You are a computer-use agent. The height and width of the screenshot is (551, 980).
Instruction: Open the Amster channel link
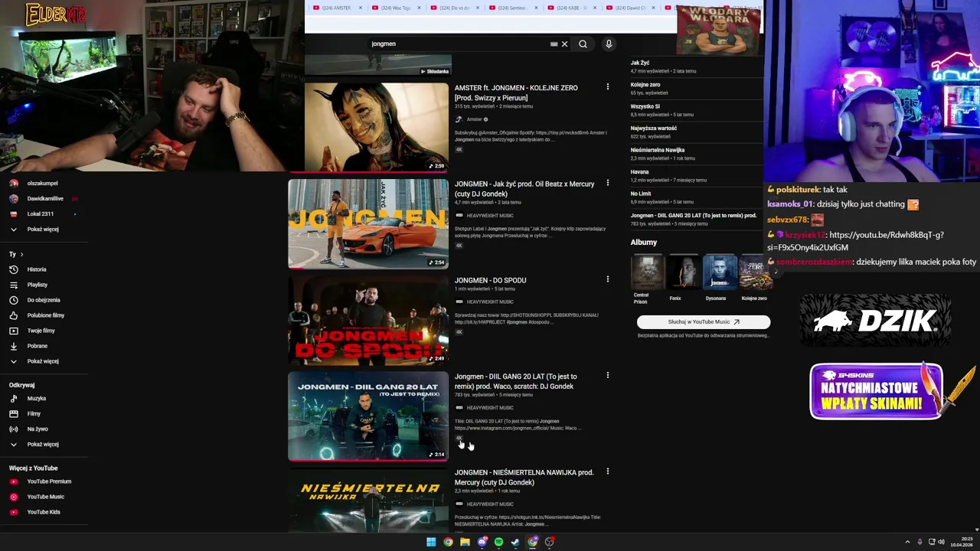point(475,119)
